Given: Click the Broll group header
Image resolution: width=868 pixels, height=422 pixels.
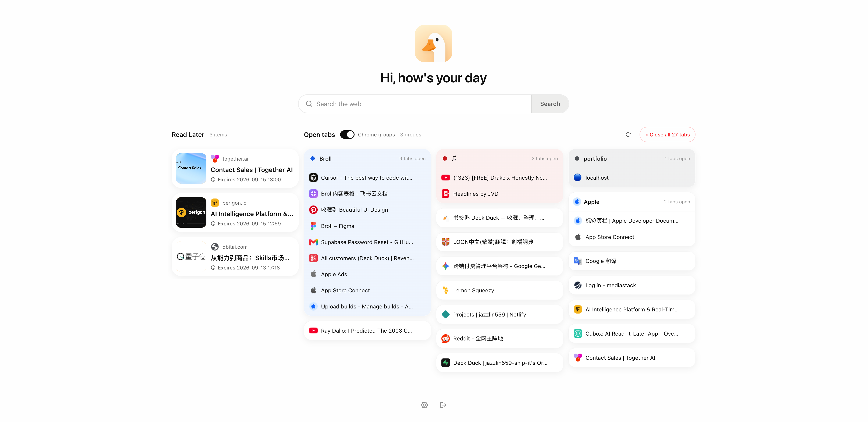Looking at the screenshot, I should pos(367,158).
